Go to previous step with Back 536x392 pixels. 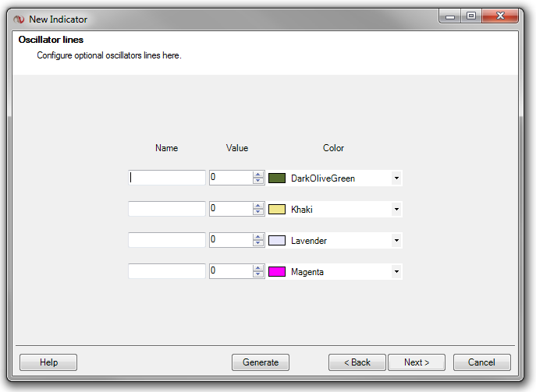(357, 362)
